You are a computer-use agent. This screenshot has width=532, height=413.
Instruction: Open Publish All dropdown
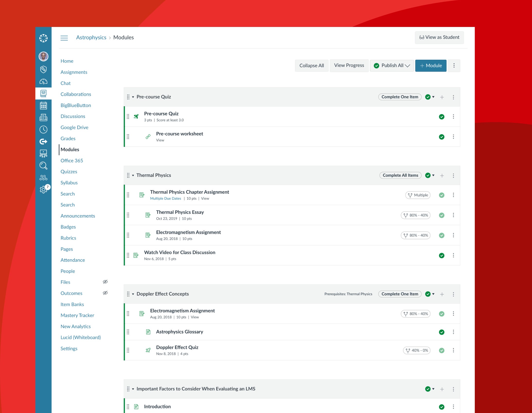click(392, 66)
